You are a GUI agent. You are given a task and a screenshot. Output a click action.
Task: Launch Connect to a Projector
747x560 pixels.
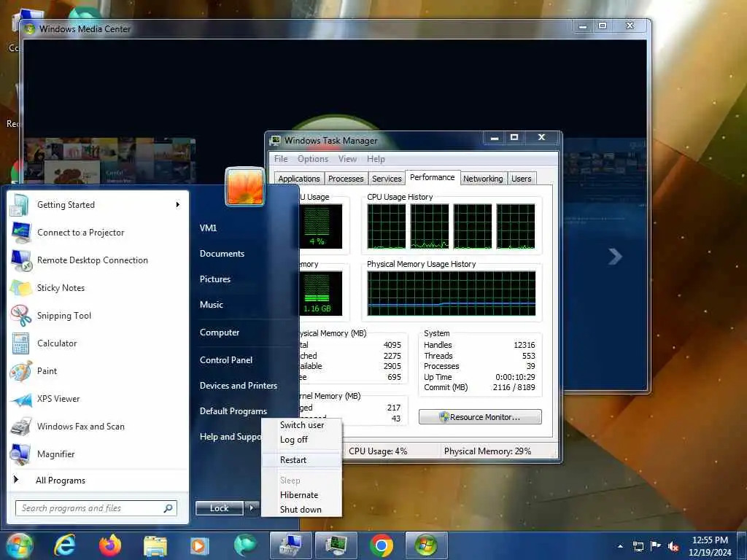tap(97, 233)
